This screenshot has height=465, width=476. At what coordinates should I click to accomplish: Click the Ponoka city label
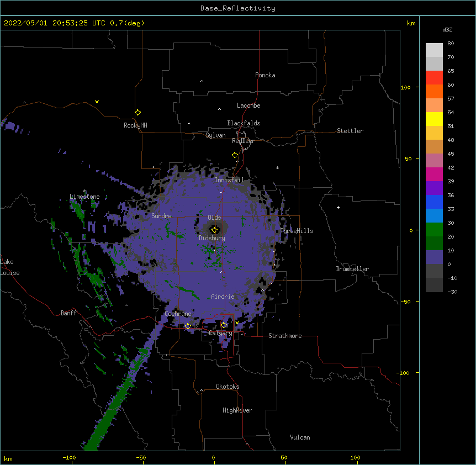click(x=265, y=75)
